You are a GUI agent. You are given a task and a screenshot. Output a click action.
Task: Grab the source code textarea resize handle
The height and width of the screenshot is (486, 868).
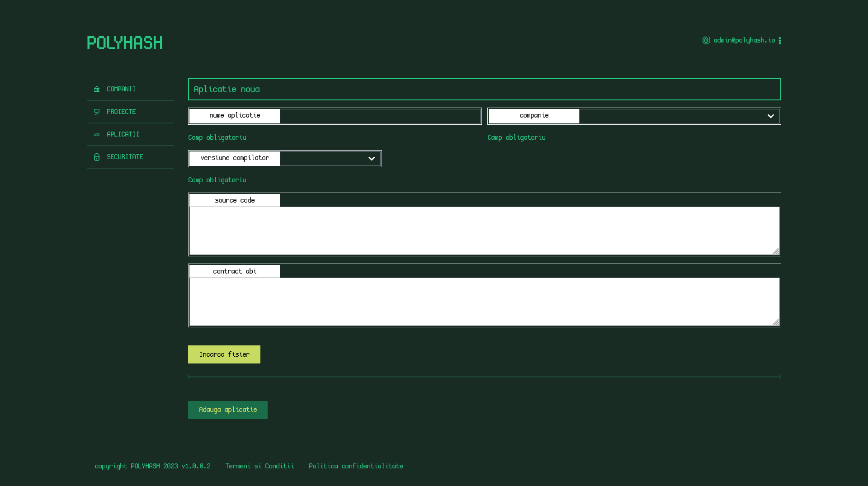click(776, 251)
